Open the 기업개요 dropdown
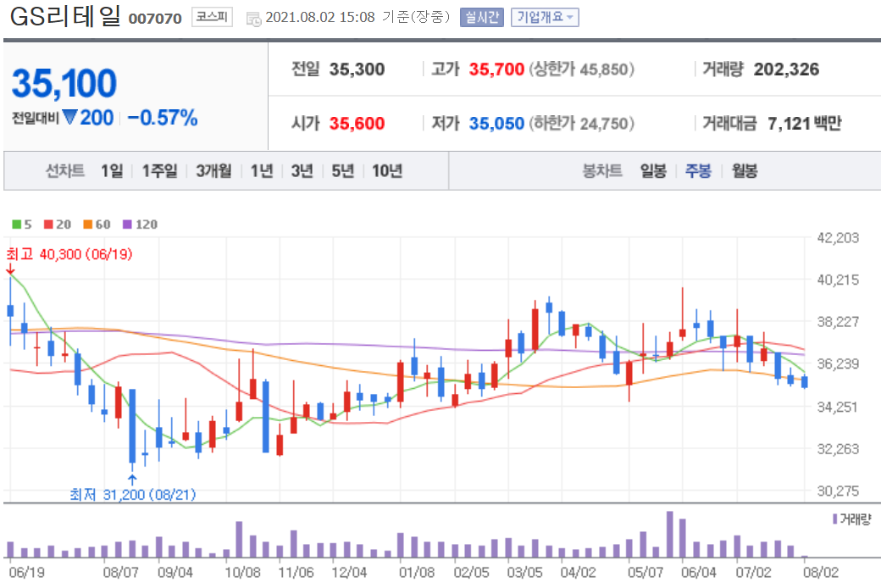881x588 pixels. point(545,18)
